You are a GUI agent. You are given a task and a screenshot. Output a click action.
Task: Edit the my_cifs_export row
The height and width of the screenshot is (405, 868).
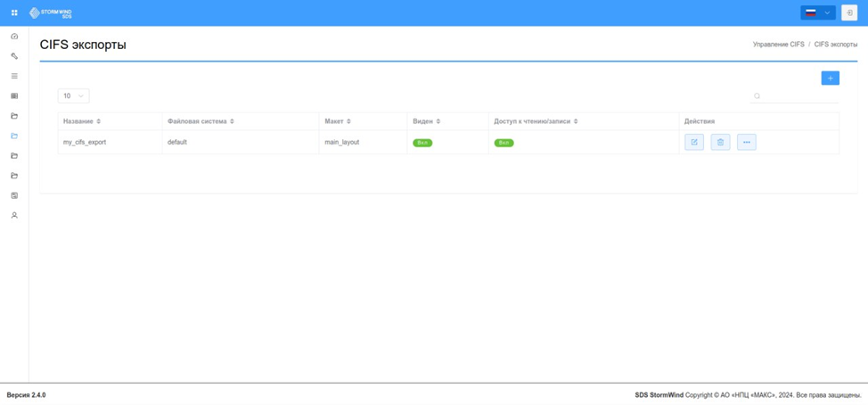point(694,142)
